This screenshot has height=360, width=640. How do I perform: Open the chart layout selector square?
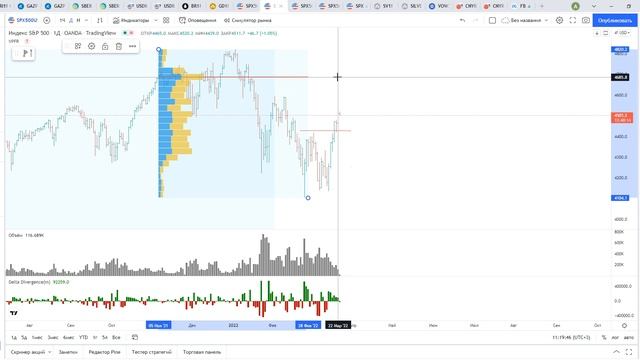click(x=492, y=20)
